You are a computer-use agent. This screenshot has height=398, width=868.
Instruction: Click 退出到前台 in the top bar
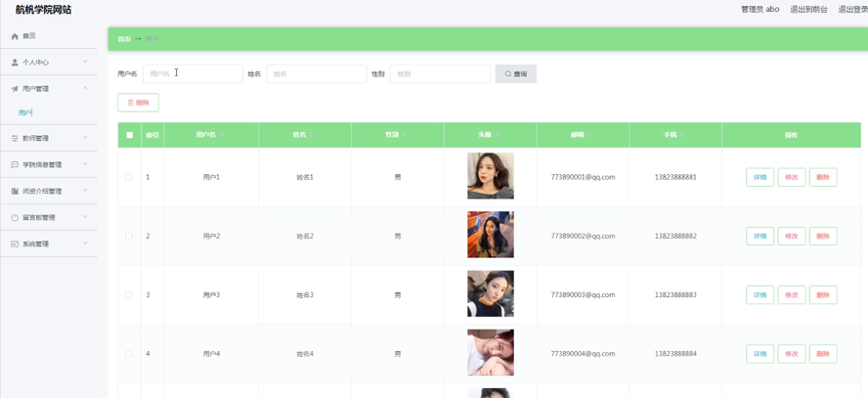pos(808,10)
